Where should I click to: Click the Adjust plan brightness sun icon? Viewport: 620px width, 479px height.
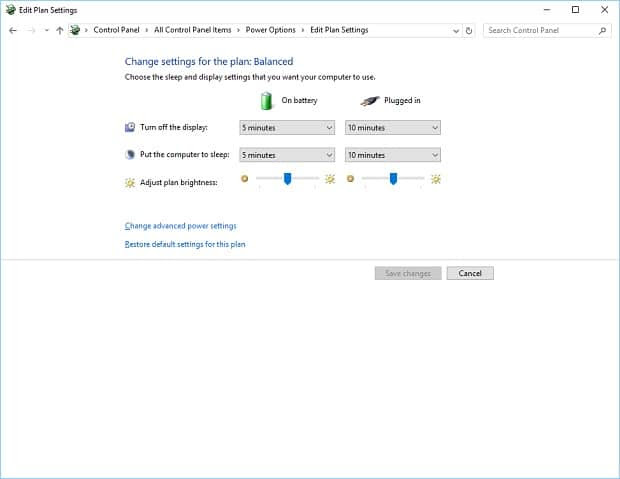tap(130, 183)
